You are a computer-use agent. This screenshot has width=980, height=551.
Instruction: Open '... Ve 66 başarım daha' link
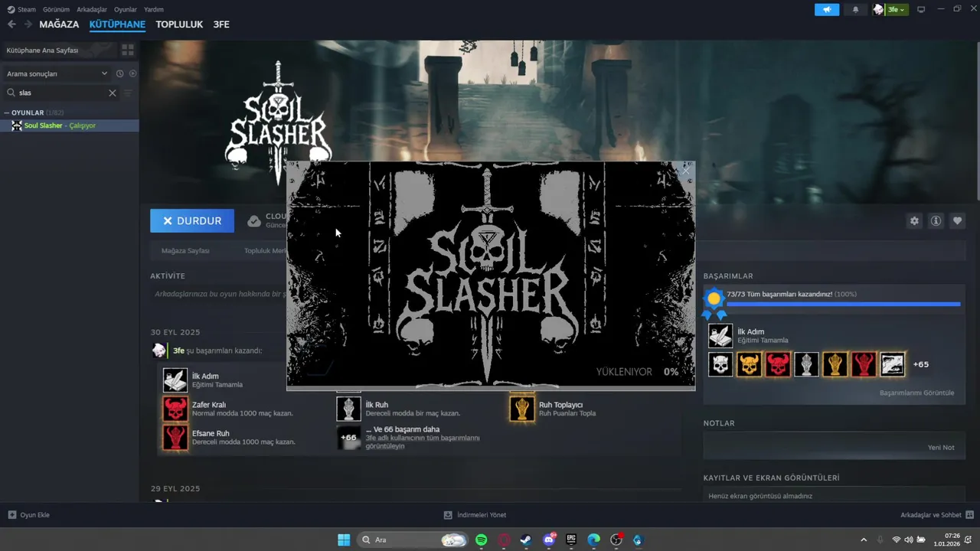click(x=403, y=429)
